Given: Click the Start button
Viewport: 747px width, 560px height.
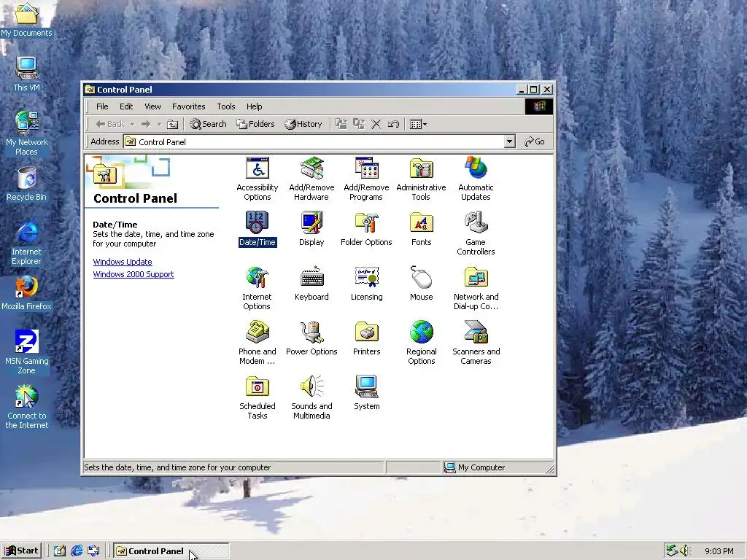Looking at the screenshot, I should pos(21,551).
